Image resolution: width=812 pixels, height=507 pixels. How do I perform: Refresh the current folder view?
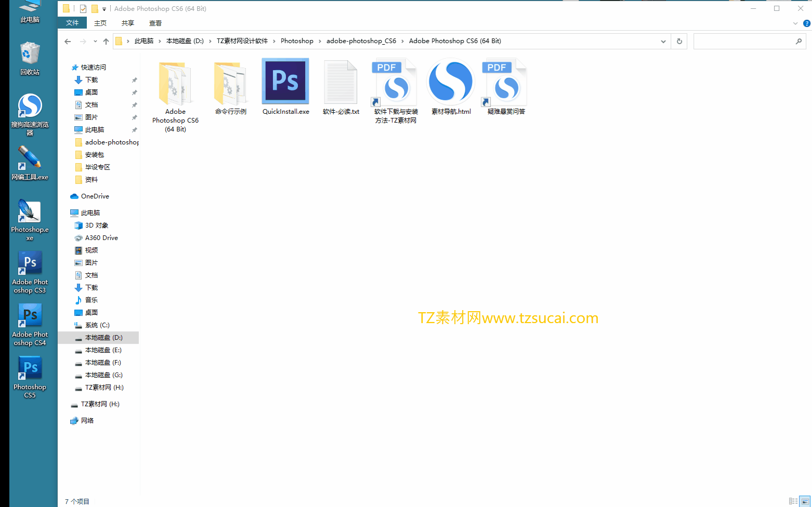pyautogui.click(x=679, y=41)
